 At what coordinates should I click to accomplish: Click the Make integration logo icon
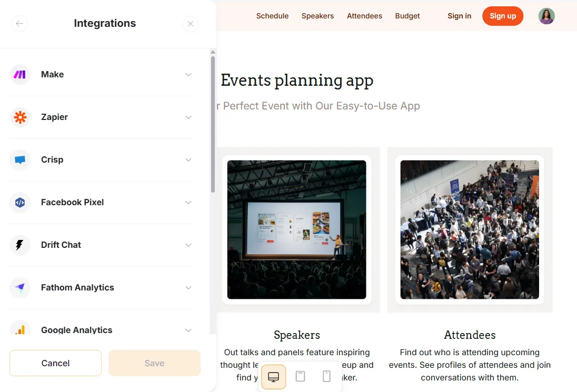20,75
